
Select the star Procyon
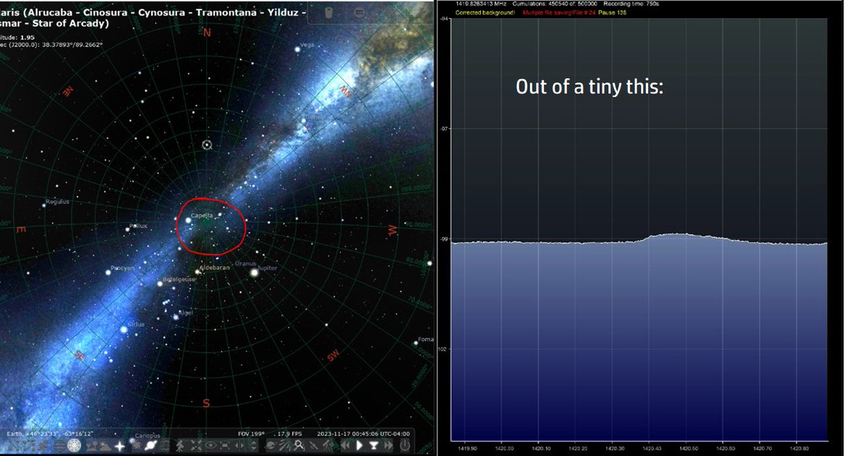[x=109, y=272]
